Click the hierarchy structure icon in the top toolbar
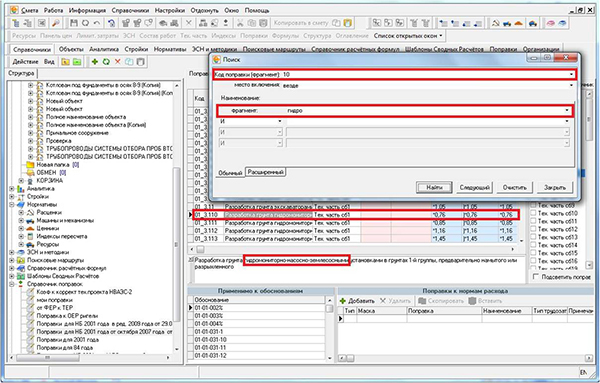600x383 pixels. [203, 23]
